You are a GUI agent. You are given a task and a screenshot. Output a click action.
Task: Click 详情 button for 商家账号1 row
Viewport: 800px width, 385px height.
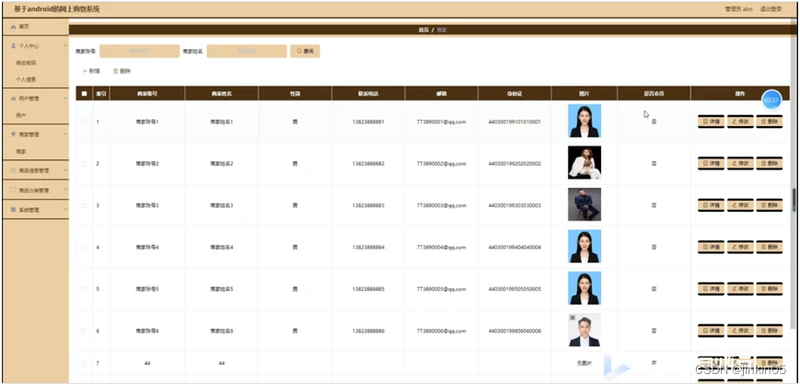[x=711, y=122]
